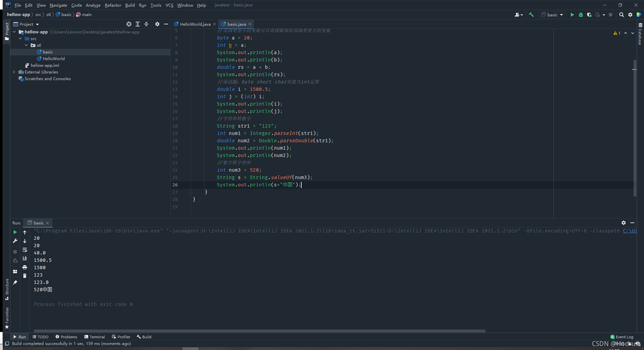The width and height of the screenshot is (644, 350).
Task: Hide the Run tool window
Action: [632, 223]
